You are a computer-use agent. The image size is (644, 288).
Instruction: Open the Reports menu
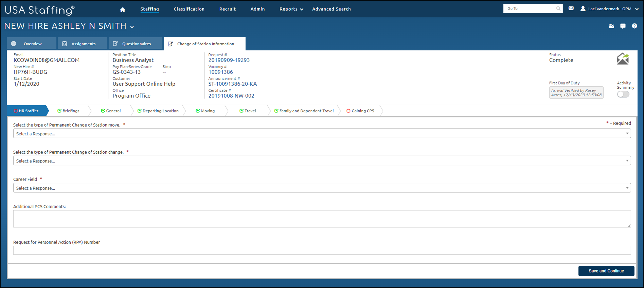coord(291,9)
